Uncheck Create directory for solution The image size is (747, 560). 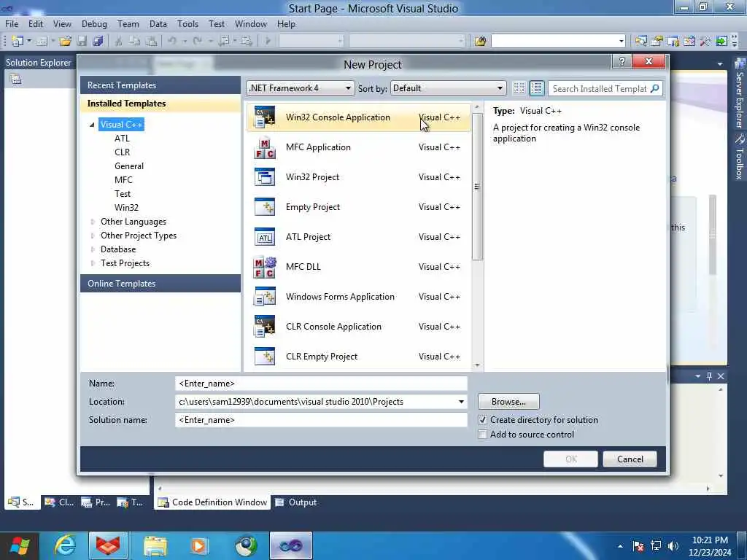coord(483,420)
